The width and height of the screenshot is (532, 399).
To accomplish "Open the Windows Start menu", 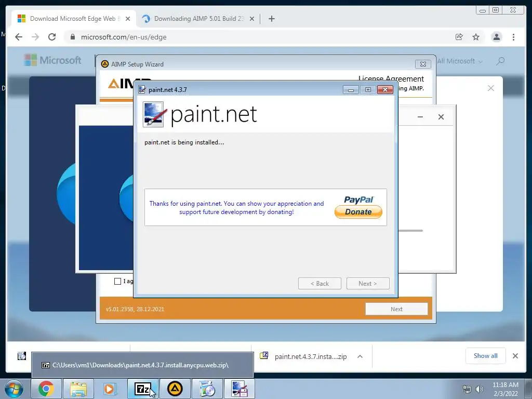I will point(14,389).
